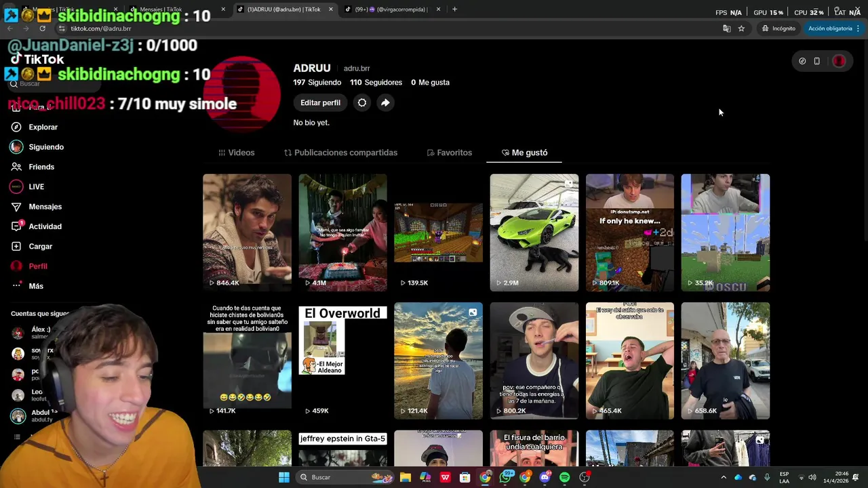Open the 197 Siguiendo list
The width and height of the screenshot is (868, 488).
tap(317, 82)
